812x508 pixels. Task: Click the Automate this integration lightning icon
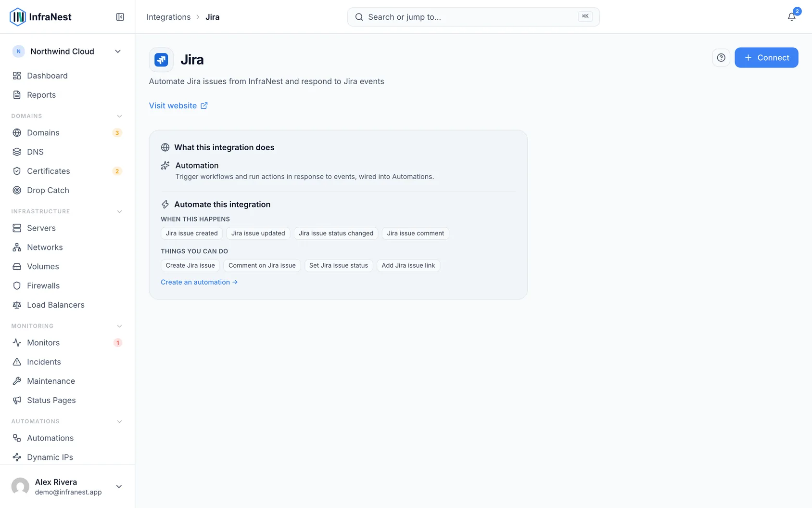(165, 205)
